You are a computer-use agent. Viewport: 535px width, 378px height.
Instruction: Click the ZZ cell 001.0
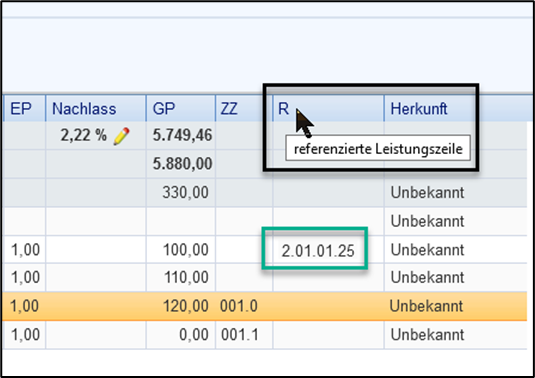[x=239, y=306]
